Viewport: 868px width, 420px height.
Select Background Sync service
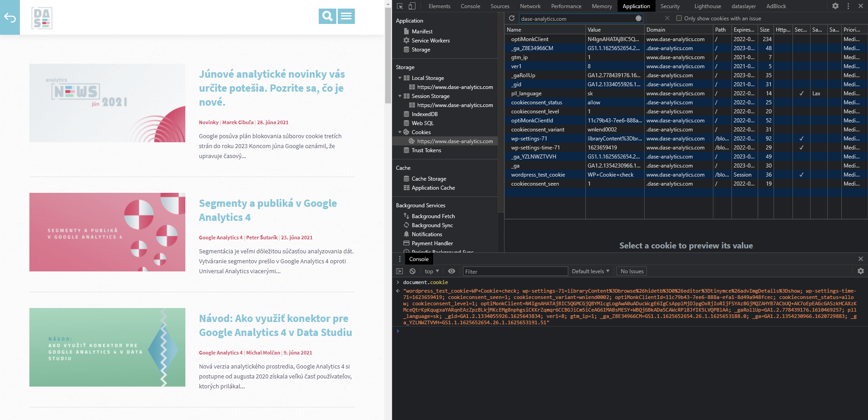432,225
